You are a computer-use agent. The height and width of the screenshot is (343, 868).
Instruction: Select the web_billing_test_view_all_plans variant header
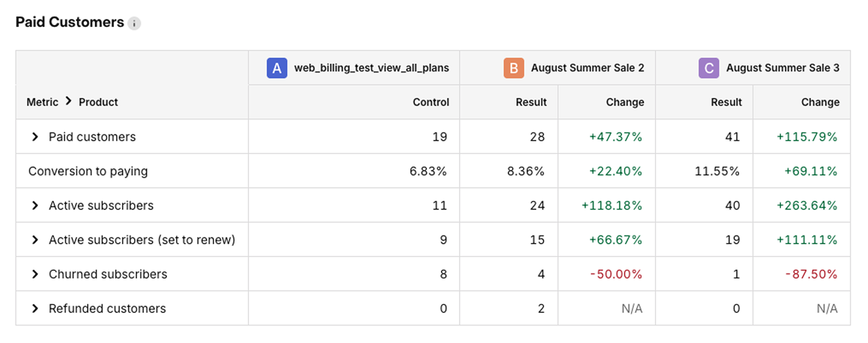point(371,68)
